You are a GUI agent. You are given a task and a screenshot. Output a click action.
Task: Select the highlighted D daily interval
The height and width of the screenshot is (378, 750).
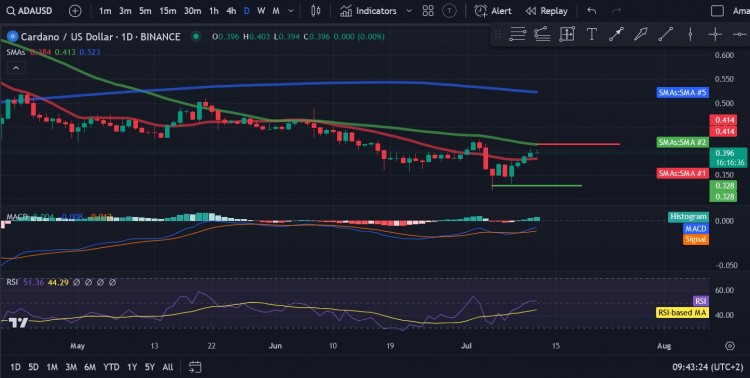[246, 11]
